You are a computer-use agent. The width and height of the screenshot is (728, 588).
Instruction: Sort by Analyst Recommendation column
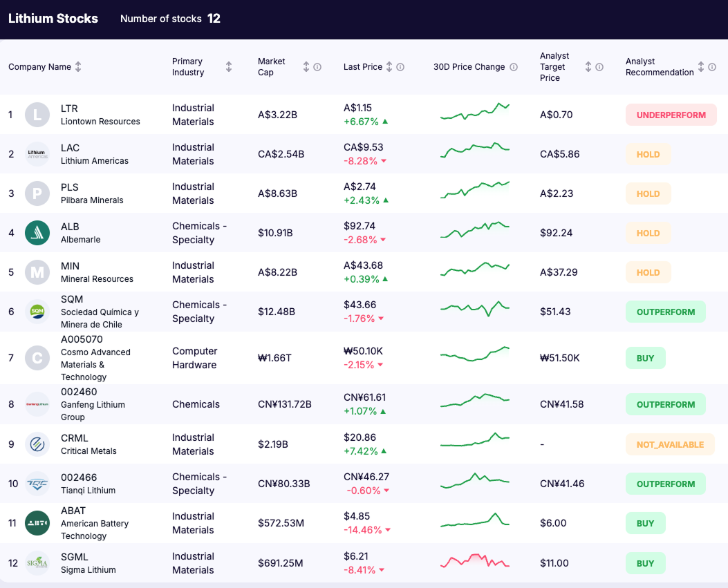pyautogui.click(x=701, y=67)
